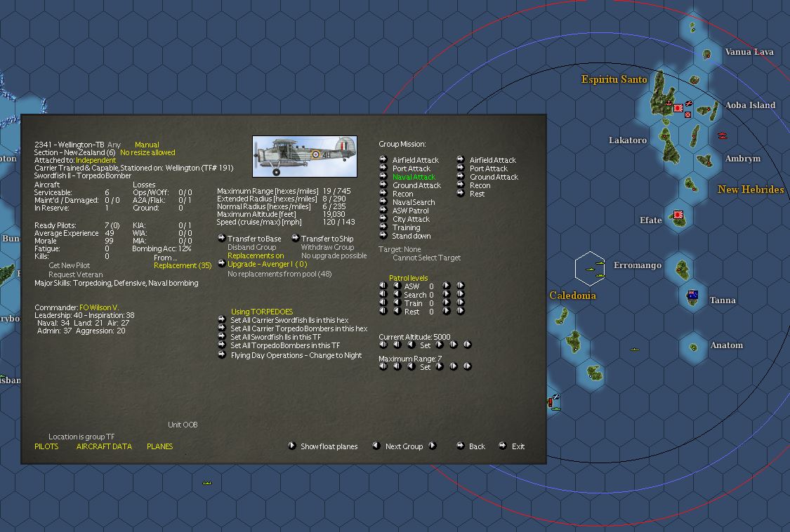Click arrow for Set All Torpedo Bombers in this TF
This screenshot has width=790, height=532.
[221, 345]
